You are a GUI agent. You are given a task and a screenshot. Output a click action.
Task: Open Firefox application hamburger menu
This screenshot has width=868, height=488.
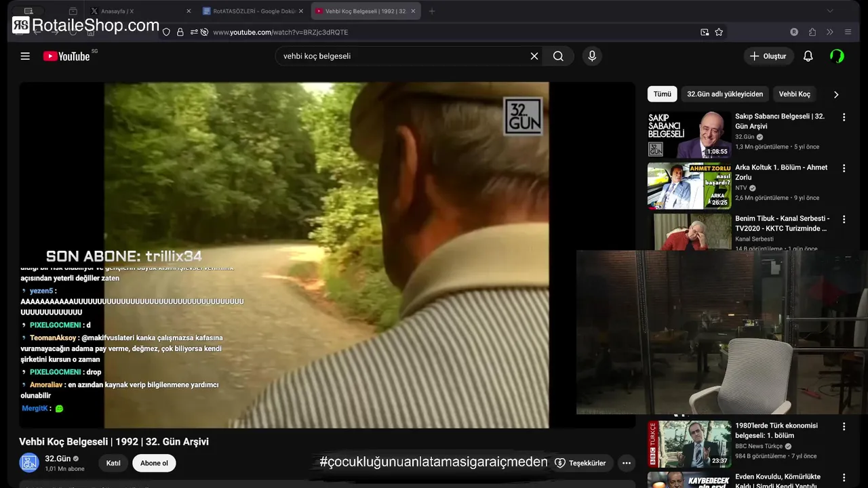click(848, 32)
